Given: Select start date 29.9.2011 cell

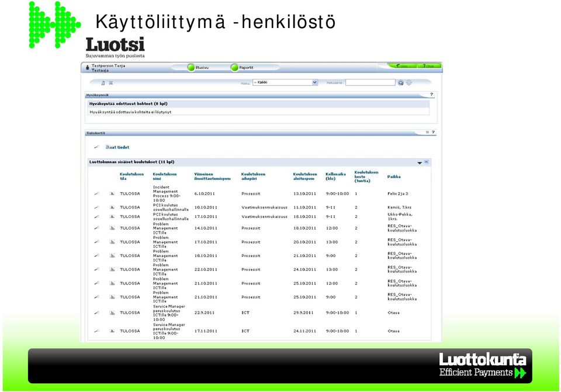Looking at the screenshot, I should click(x=303, y=313).
